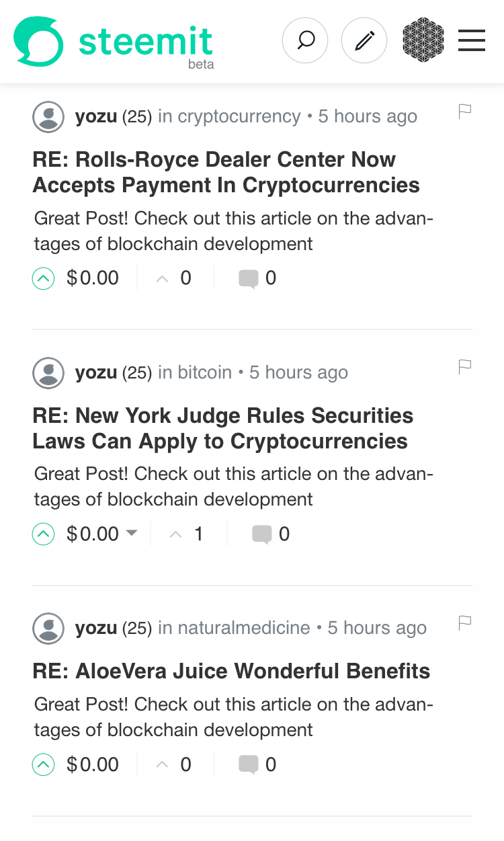Open the search magnifier icon
The image size is (504, 841).
(305, 41)
